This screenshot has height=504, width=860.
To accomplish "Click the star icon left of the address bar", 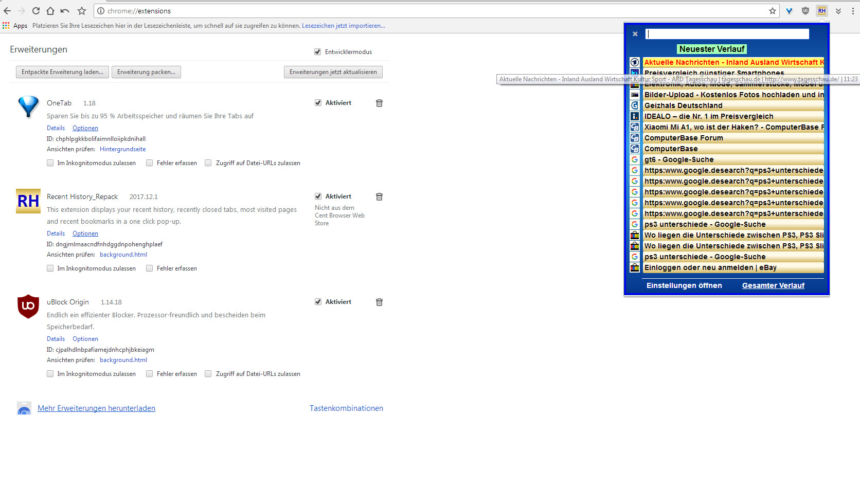I will click(x=82, y=11).
